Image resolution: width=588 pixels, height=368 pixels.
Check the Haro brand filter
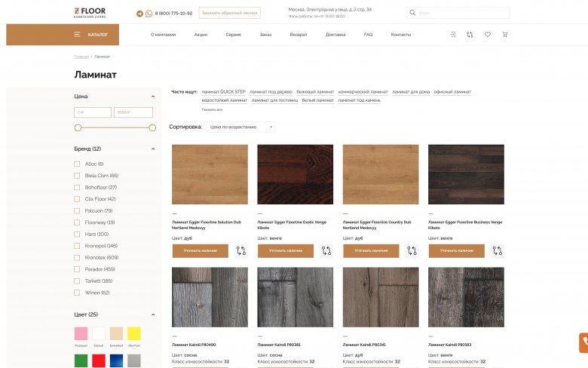click(77, 234)
